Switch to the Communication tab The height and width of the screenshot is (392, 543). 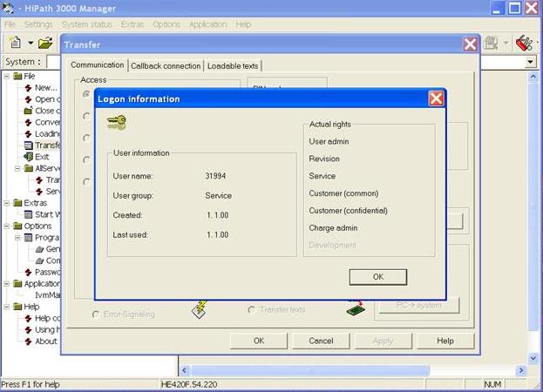pyautogui.click(x=98, y=65)
